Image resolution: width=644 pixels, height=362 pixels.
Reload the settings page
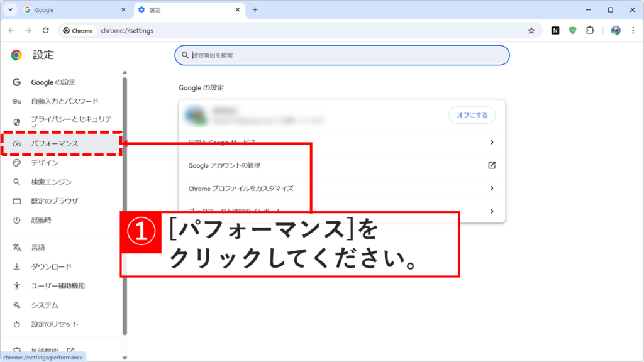point(44,30)
